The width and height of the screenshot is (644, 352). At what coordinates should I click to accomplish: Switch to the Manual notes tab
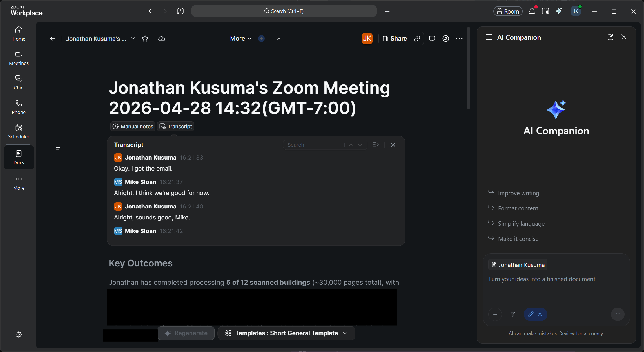click(x=133, y=126)
